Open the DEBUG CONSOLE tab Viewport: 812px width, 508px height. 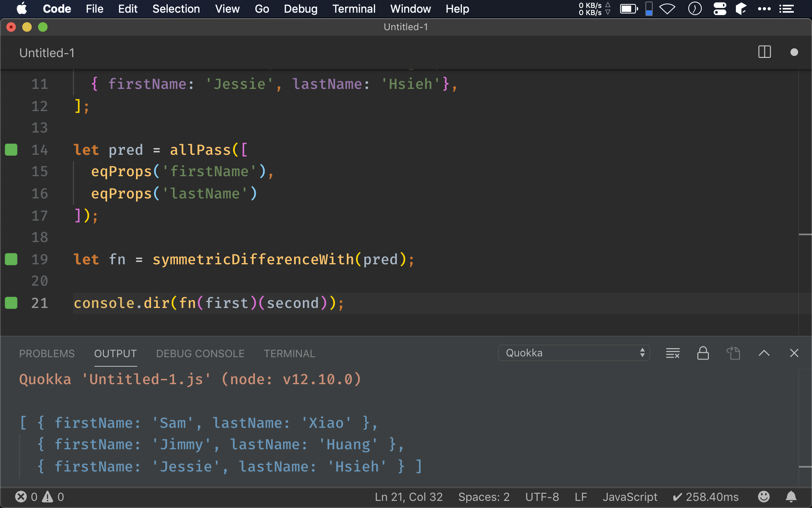point(200,353)
